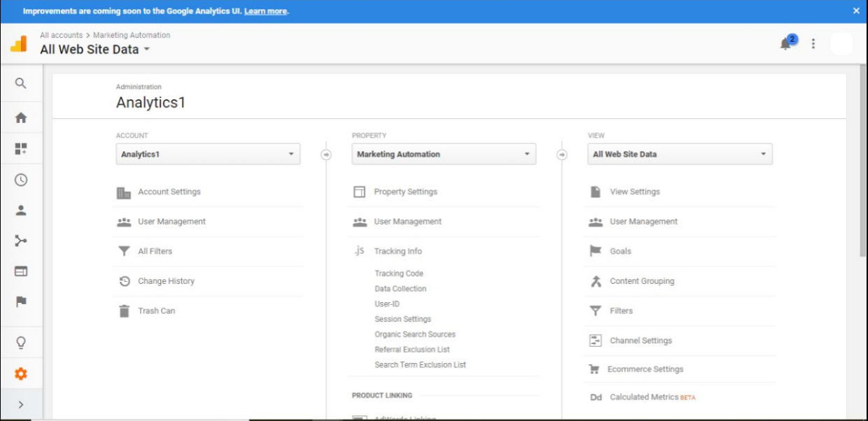The width and height of the screenshot is (868, 421).
Task: Click the Change History clock icon
Action: (x=124, y=281)
